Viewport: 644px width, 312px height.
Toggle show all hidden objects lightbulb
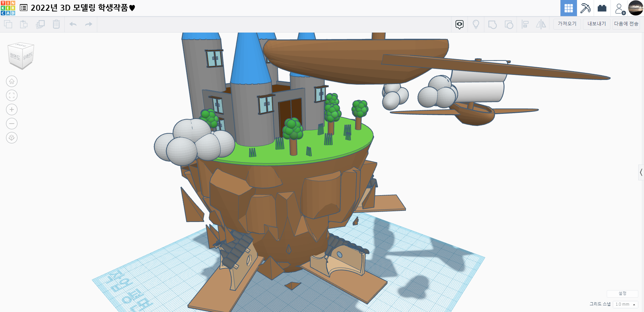[x=476, y=25]
